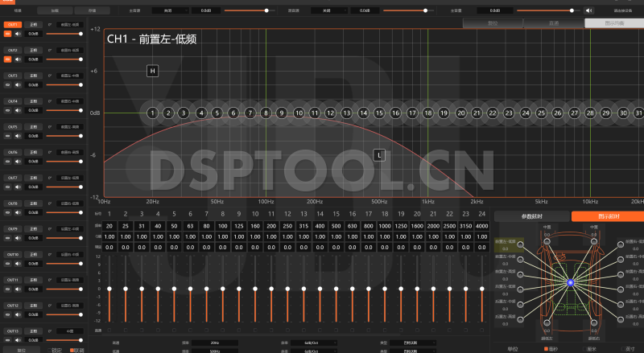Screen dimensions: 644x353
Task: Click EQ band node 8 on graph
Action: (x=266, y=113)
